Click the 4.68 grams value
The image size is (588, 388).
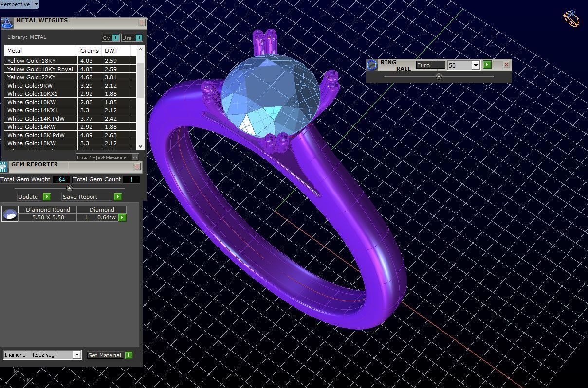coord(86,77)
